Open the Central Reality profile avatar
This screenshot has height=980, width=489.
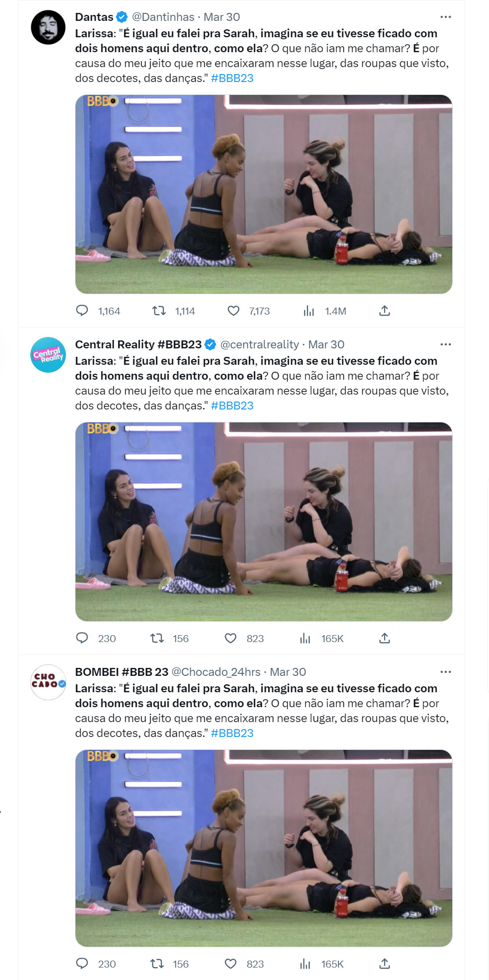point(48,355)
